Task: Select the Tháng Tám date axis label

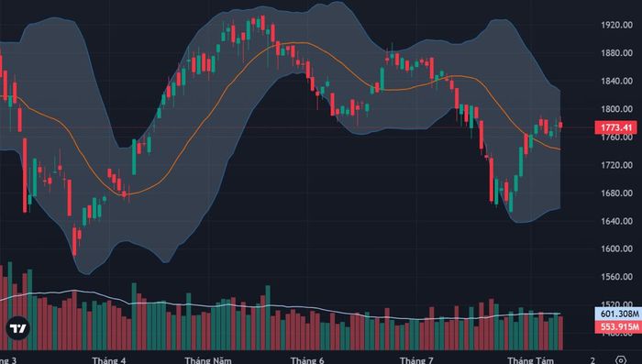Action: click(x=531, y=360)
